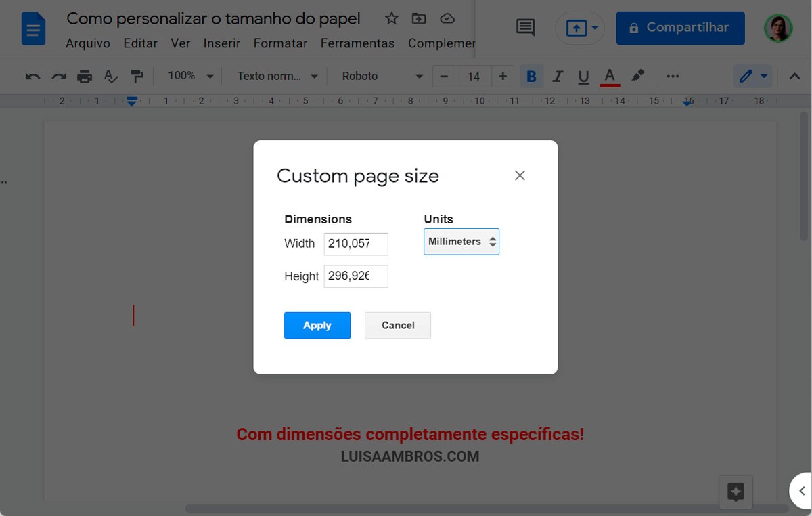The height and width of the screenshot is (516, 812).
Task: Click the Redo icon
Action: (58, 76)
